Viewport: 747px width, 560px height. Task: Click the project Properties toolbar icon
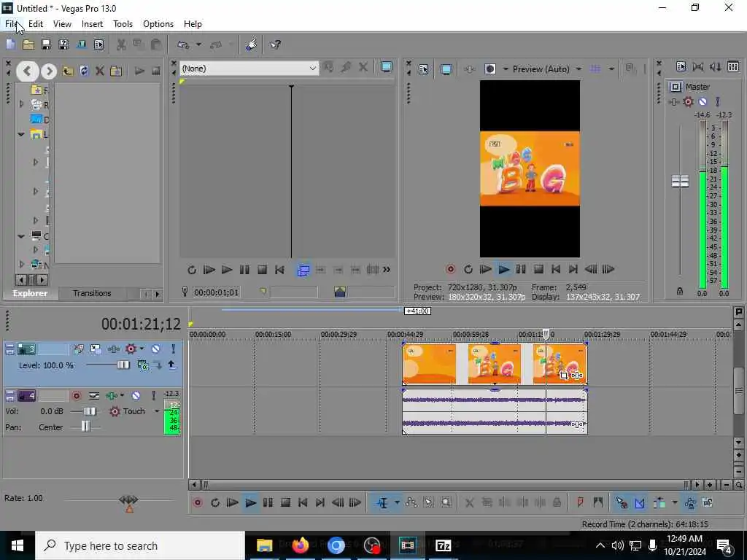click(x=98, y=44)
